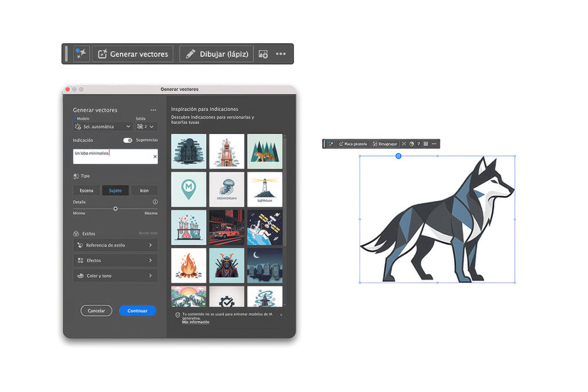Click the Estilos section icon
588x392 pixels.
tap(76, 234)
